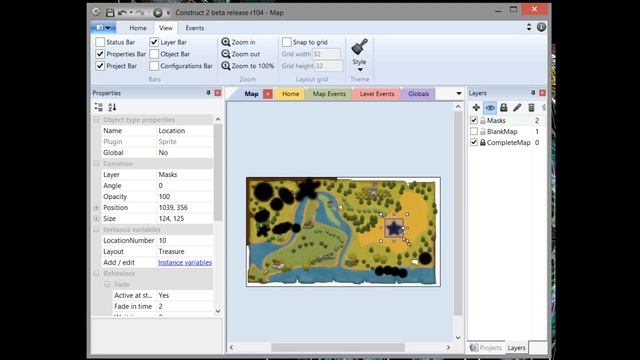Expand the Size property

tap(96, 219)
